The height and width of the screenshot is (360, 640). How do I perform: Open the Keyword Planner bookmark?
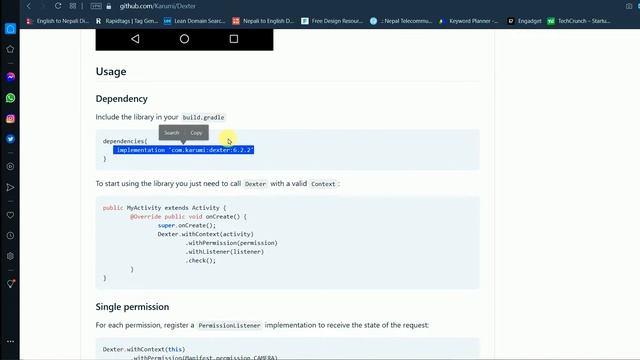click(469, 21)
